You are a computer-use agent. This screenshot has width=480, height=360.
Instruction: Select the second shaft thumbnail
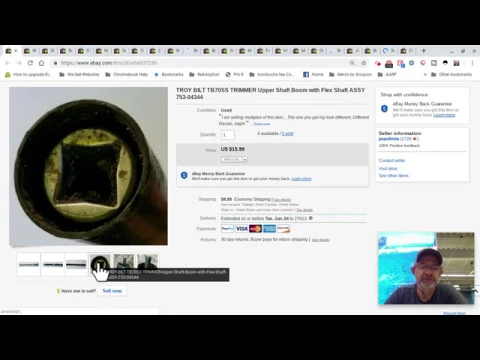[53, 264]
